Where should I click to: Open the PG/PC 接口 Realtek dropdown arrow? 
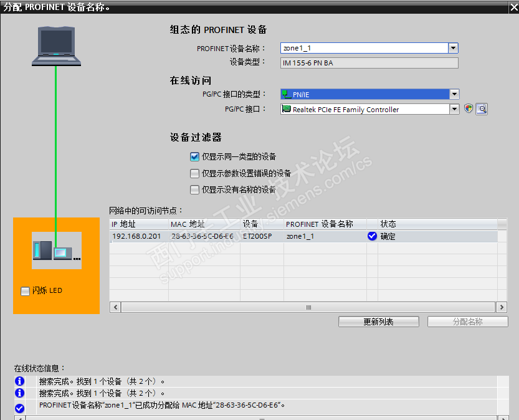click(x=454, y=109)
